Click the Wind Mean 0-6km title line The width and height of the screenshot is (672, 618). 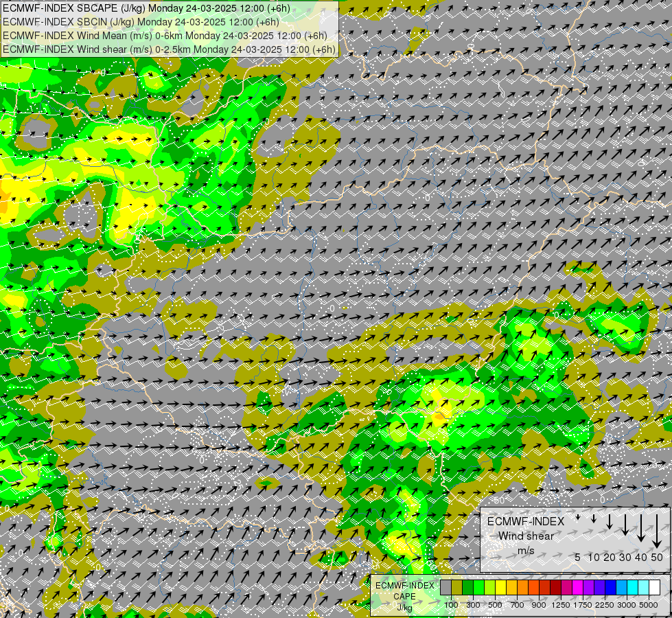(165, 36)
